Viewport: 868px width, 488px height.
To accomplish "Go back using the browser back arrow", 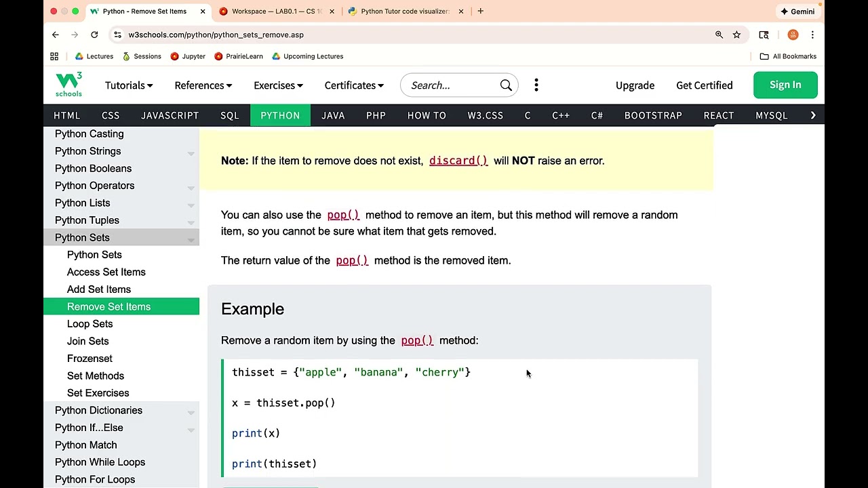I will tap(56, 35).
